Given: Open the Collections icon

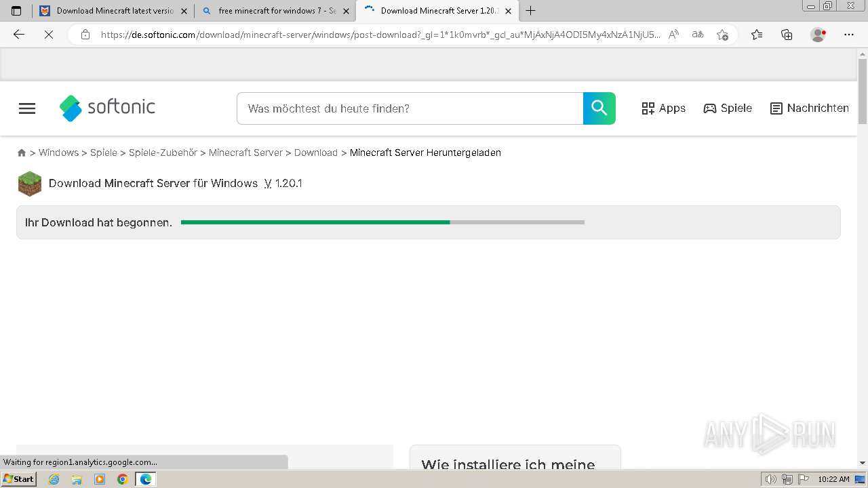Looking at the screenshot, I should [x=787, y=35].
